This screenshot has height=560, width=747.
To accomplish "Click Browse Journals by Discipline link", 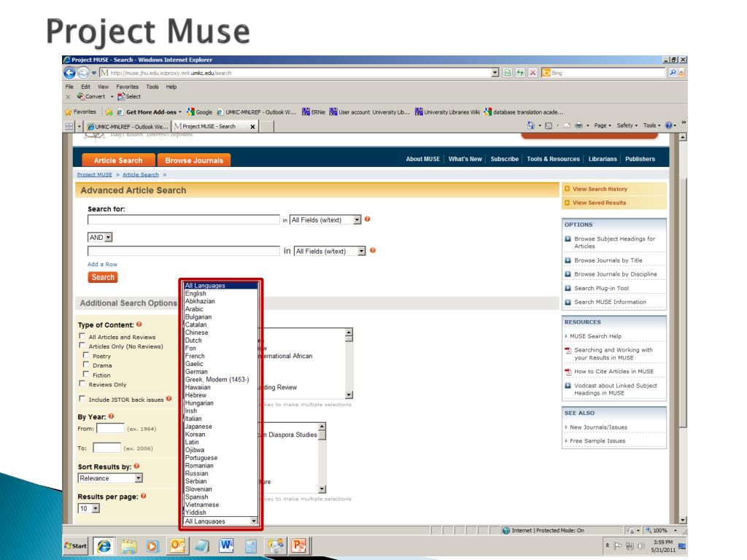I will 616,274.
